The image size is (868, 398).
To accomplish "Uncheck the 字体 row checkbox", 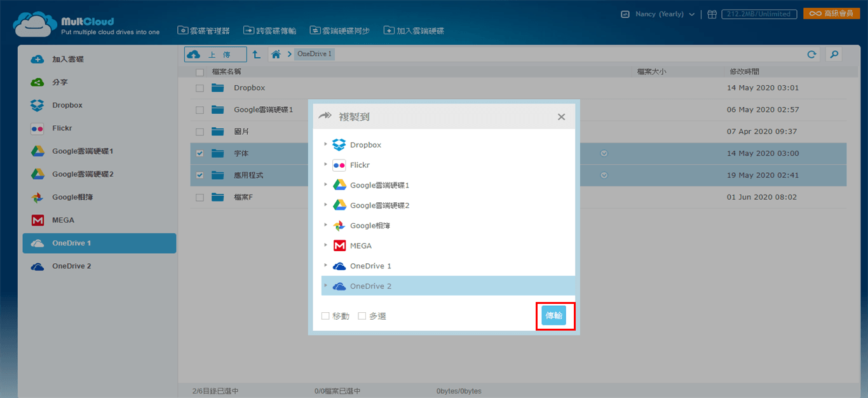I will (200, 153).
